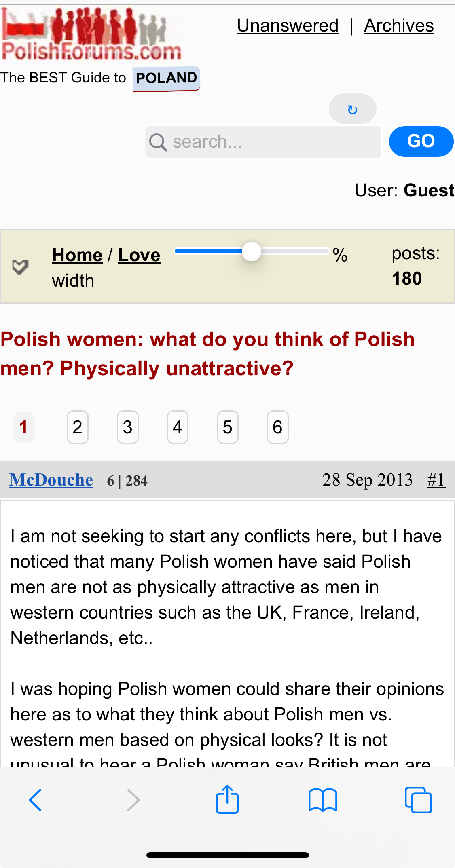This screenshot has width=455, height=868.
Task: Open the #1 post permalink
Action: (x=436, y=480)
